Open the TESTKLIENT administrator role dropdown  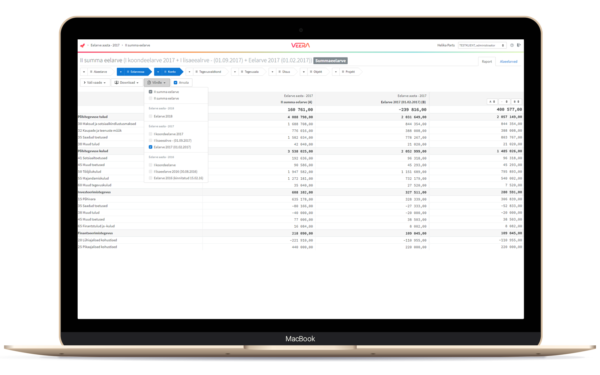tap(482, 45)
